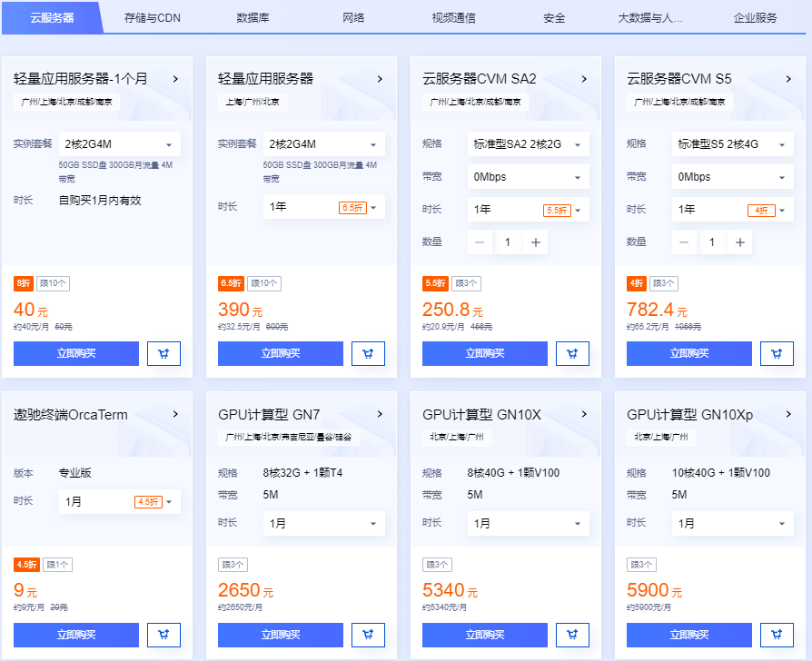Click CVM SA2 quantity input field

coord(508,242)
